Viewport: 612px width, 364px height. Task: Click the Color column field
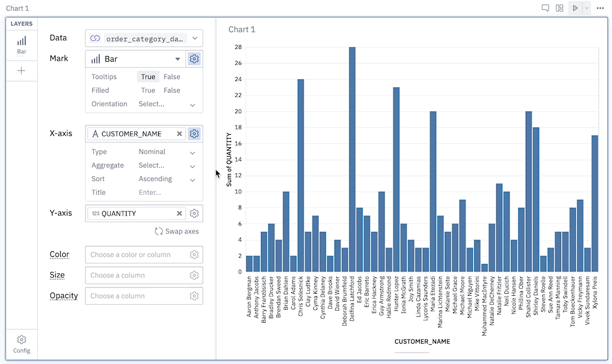144,254
